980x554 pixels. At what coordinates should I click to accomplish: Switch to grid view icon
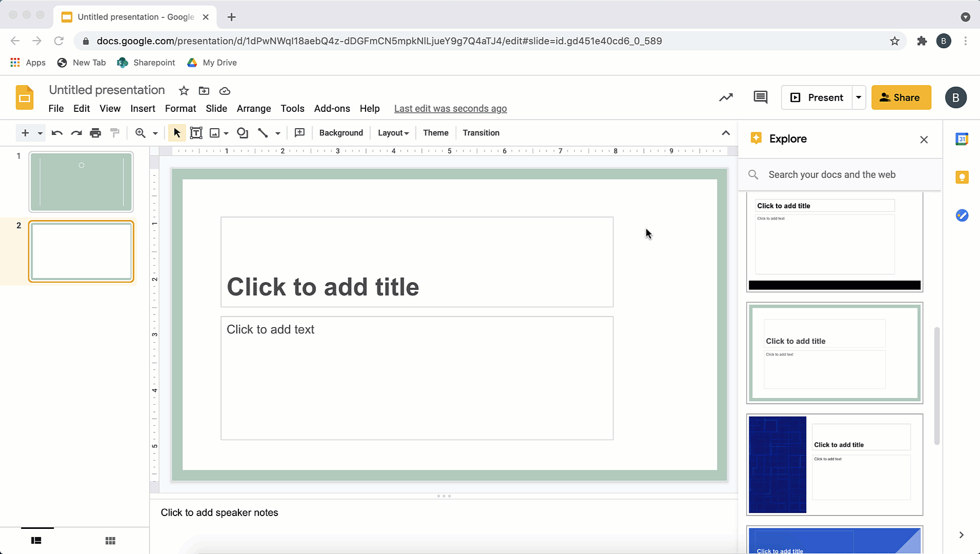point(110,541)
